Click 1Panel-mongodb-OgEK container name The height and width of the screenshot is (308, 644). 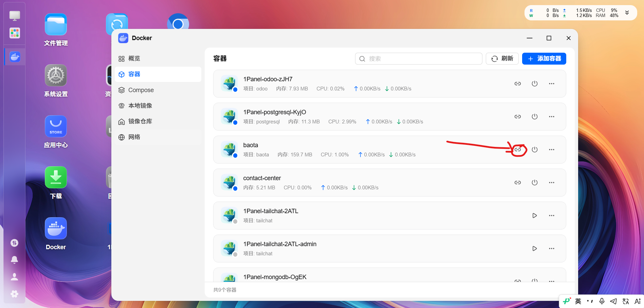point(275,277)
